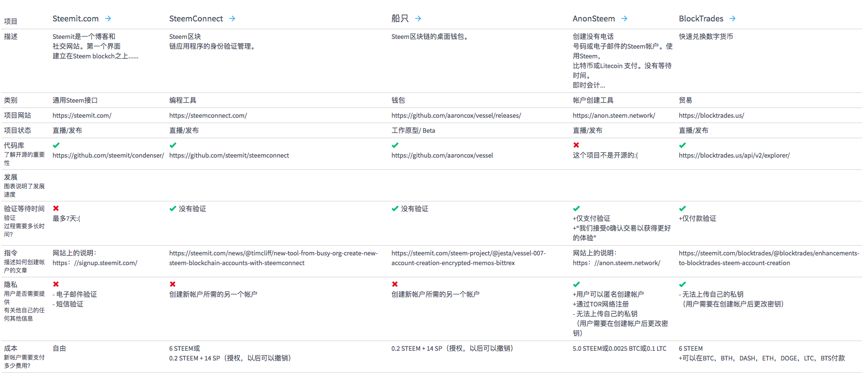Click the green check above +仅付款验证
This screenshot has height=378, width=868.
(x=682, y=208)
